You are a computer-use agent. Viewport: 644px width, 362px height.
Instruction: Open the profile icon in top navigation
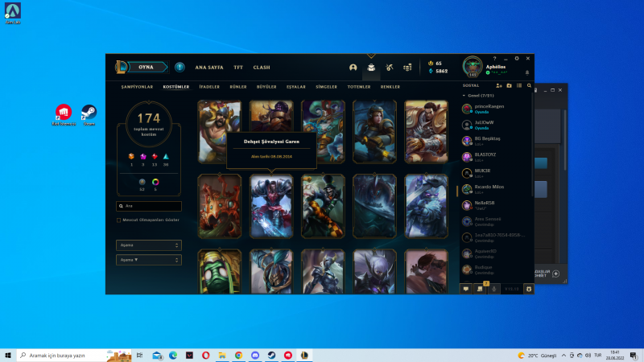[x=353, y=68]
